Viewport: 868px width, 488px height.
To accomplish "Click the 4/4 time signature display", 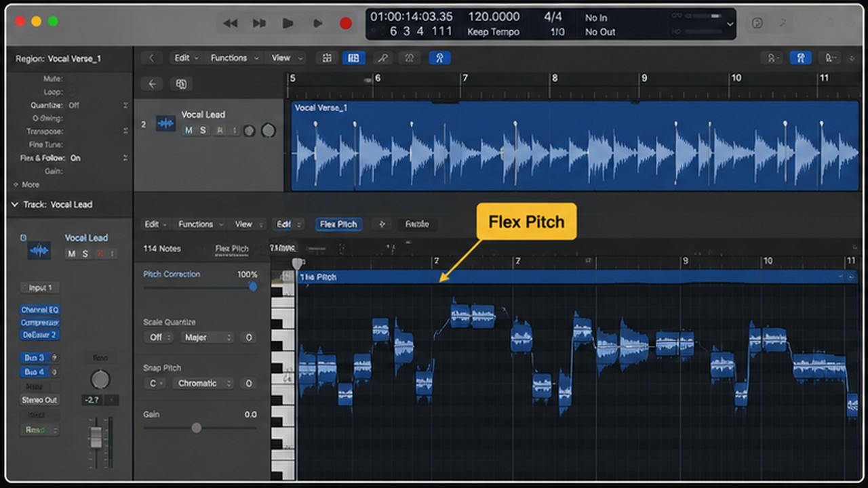I will (554, 17).
